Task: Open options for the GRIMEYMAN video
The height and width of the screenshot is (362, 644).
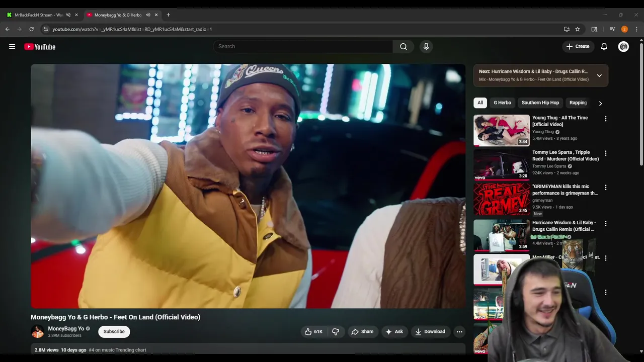Action: coord(606,188)
